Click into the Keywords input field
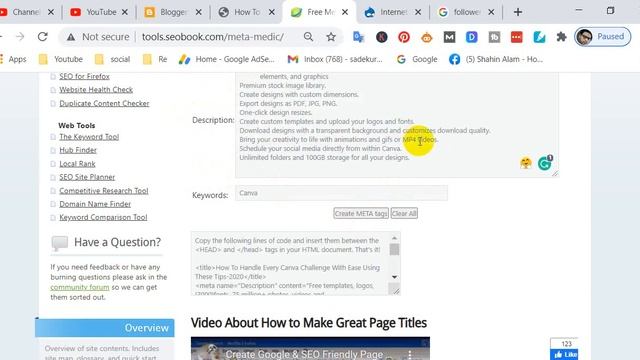Image resolution: width=640 pixels, height=360 pixels. coord(341,193)
